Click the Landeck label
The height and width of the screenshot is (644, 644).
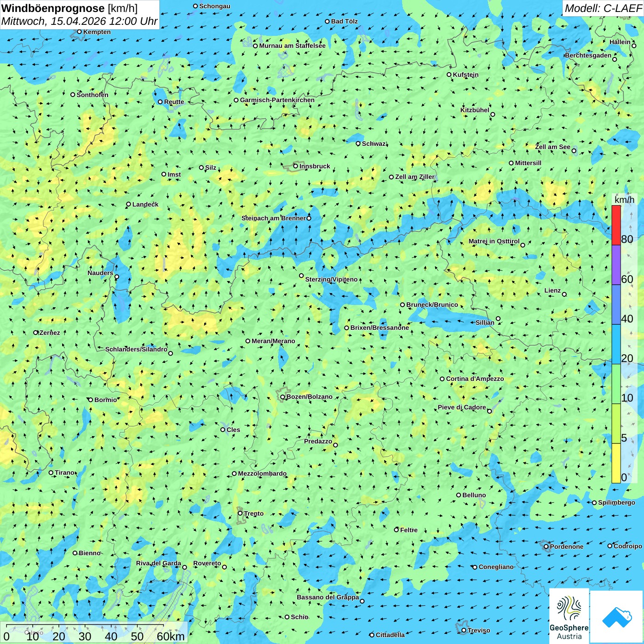pos(145,204)
